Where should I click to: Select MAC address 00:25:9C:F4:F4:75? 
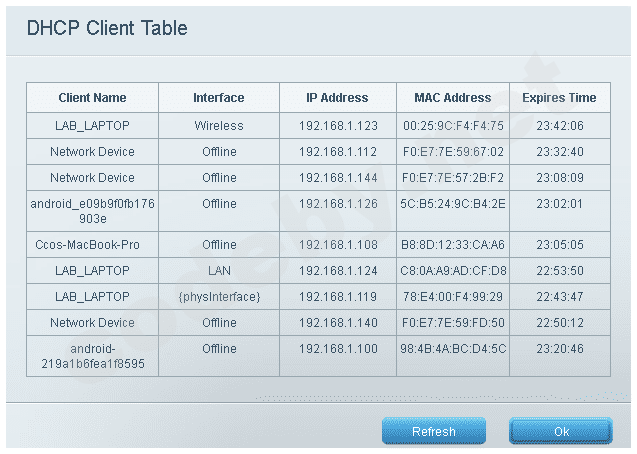point(453,126)
